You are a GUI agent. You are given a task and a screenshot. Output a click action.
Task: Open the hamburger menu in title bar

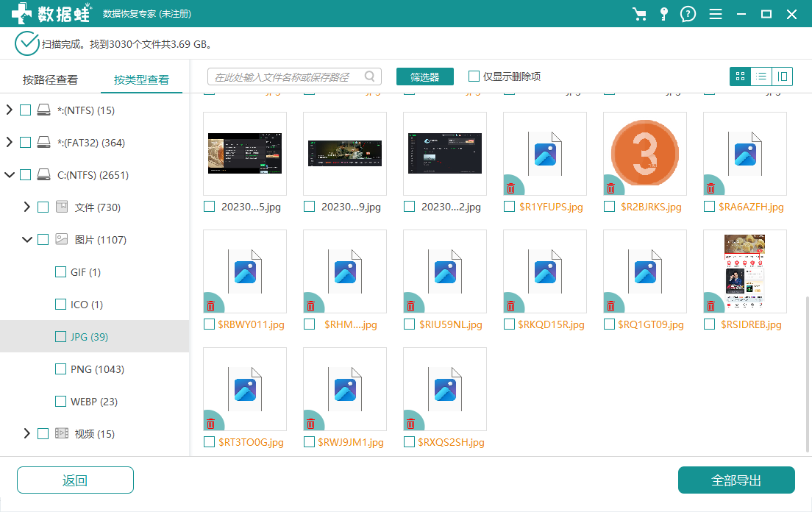(x=715, y=15)
